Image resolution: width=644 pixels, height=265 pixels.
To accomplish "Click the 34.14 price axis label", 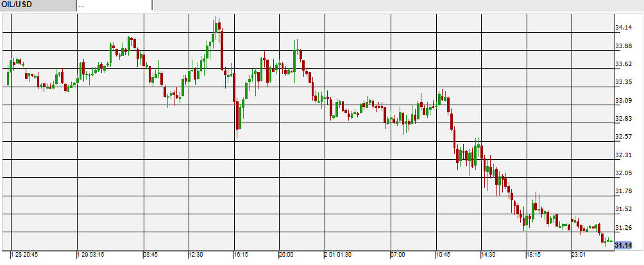I will click(x=624, y=28).
